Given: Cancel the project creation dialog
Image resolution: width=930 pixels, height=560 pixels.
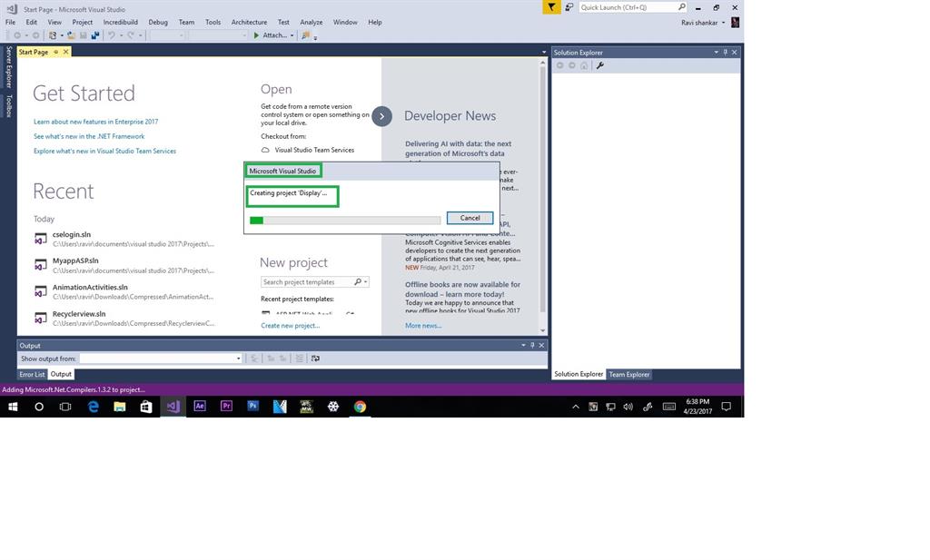Looking at the screenshot, I should coord(470,218).
